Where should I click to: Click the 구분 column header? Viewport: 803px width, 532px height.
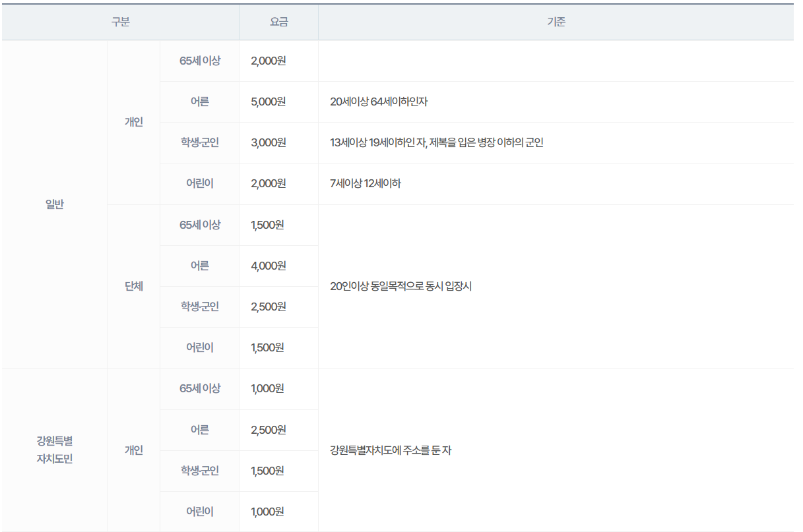pos(120,22)
